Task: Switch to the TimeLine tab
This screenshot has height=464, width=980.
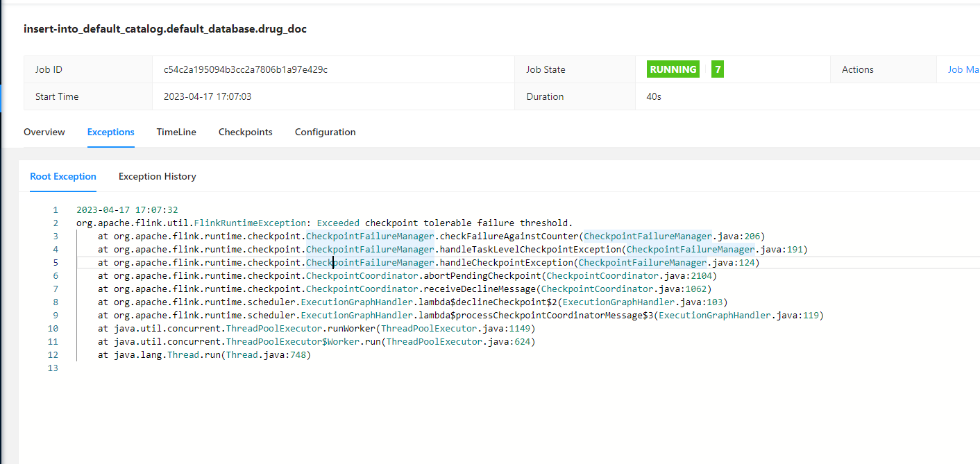Action: coord(176,132)
